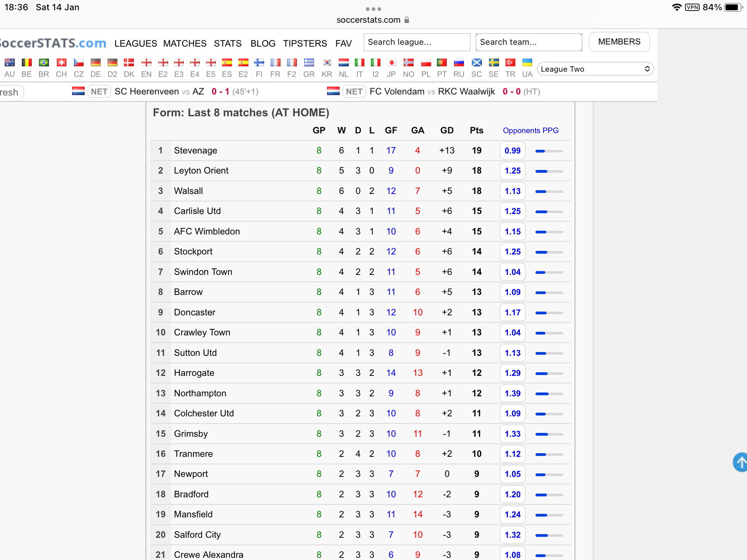
Task: Open the STATS menu
Action: [228, 43]
